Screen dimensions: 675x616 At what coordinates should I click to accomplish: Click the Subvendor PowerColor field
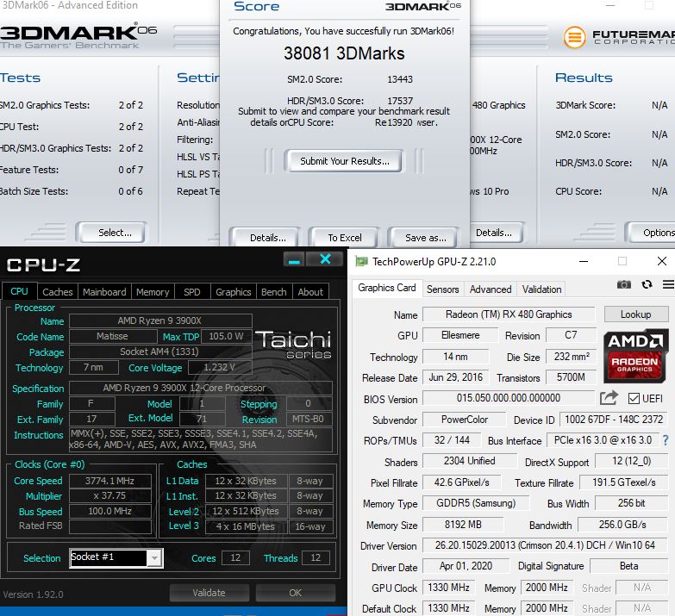tap(464, 419)
